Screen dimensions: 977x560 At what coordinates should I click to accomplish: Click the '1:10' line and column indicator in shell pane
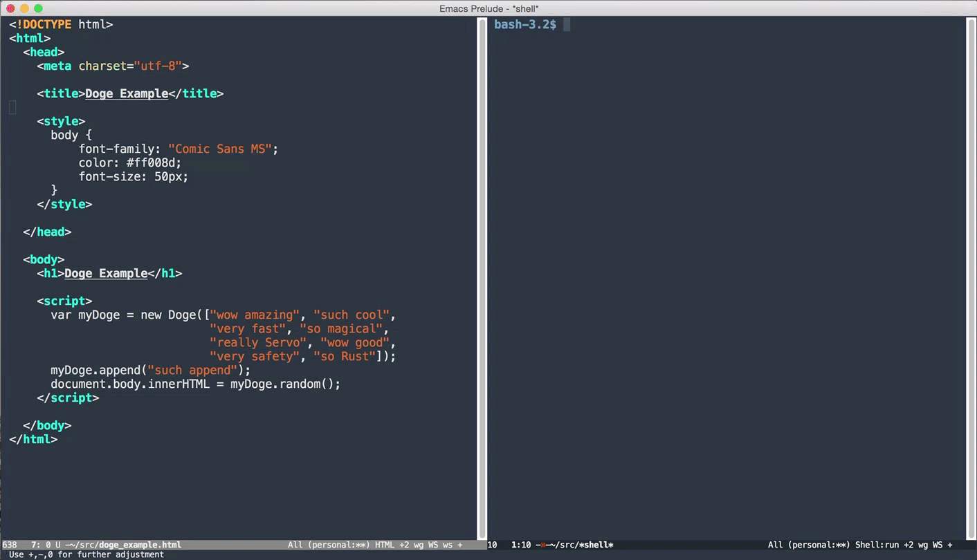(521, 545)
